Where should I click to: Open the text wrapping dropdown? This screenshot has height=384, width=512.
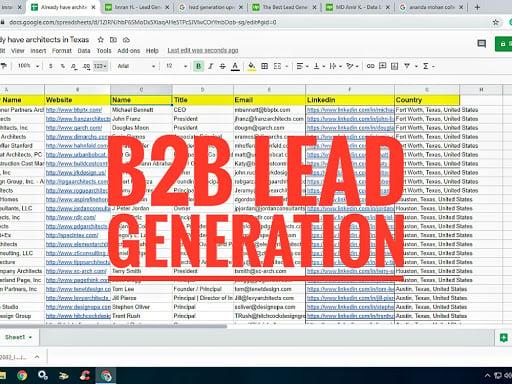[335, 66]
